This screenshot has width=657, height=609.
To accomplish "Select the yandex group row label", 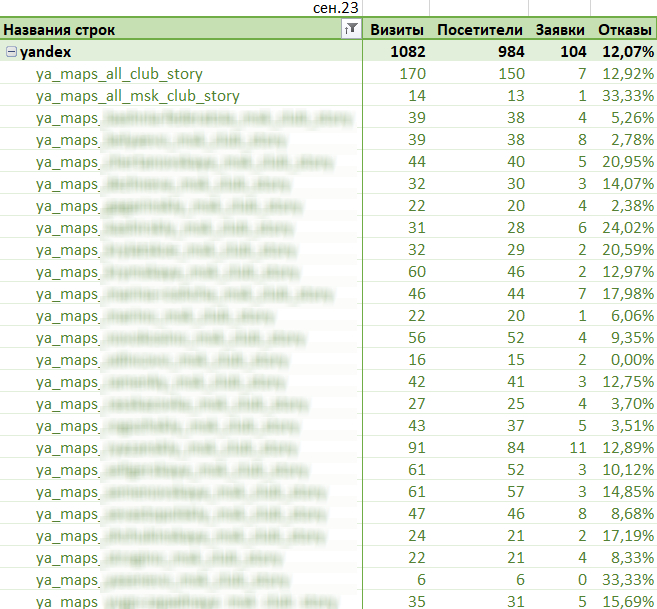I will pos(45,52).
